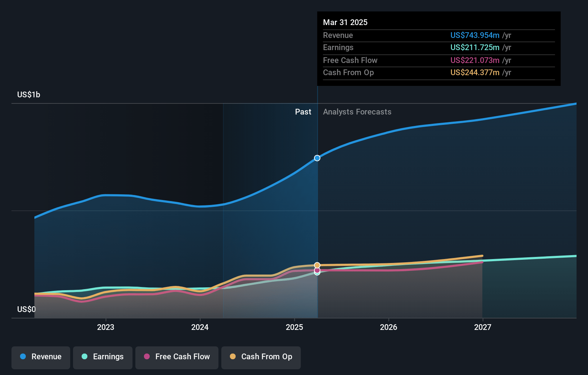The width and height of the screenshot is (588, 375).
Task: Click the Past label on chart
Action: coord(303,112)
